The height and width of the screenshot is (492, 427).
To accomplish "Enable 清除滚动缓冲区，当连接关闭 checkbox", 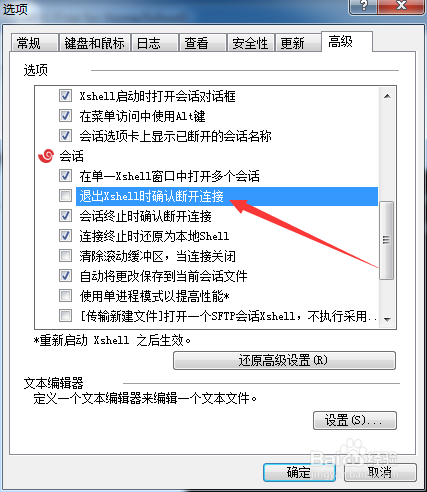I will point(65,256).
